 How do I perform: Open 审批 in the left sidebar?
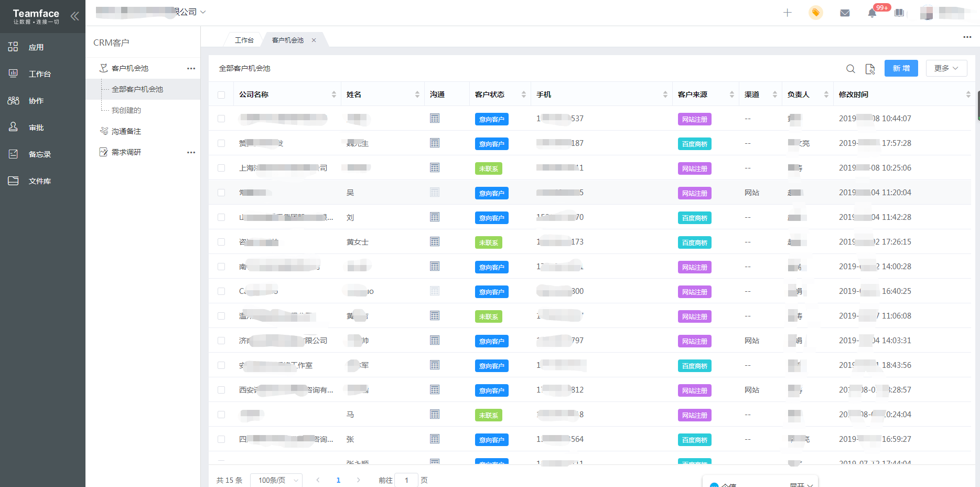[x=36, y=128]
